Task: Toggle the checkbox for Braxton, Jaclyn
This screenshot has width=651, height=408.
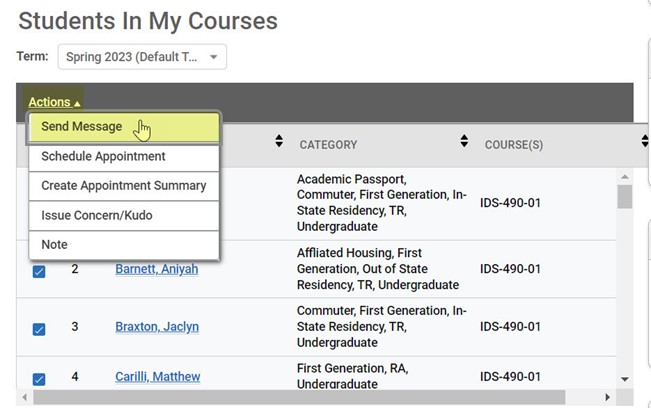Action: coord(39,328)
